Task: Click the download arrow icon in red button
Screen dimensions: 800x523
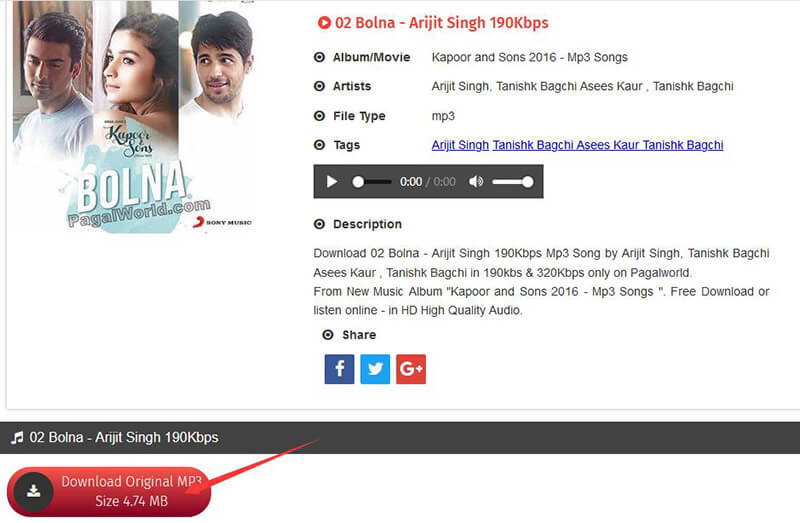Action: tap(34, 491)
